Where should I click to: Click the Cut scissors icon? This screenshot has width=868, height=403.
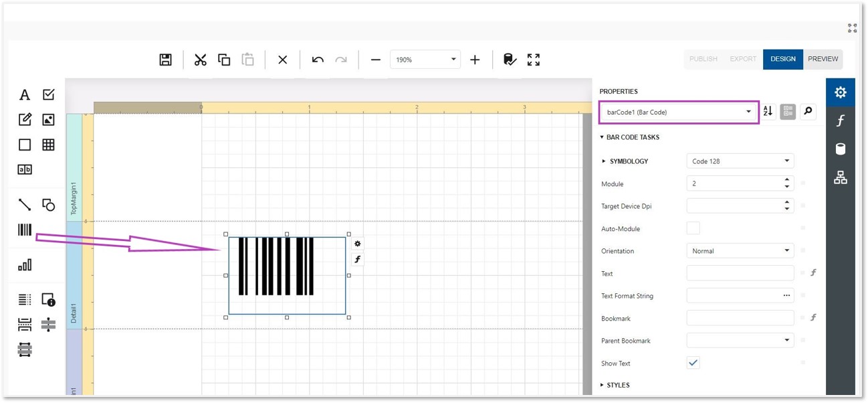coord(200,60)
